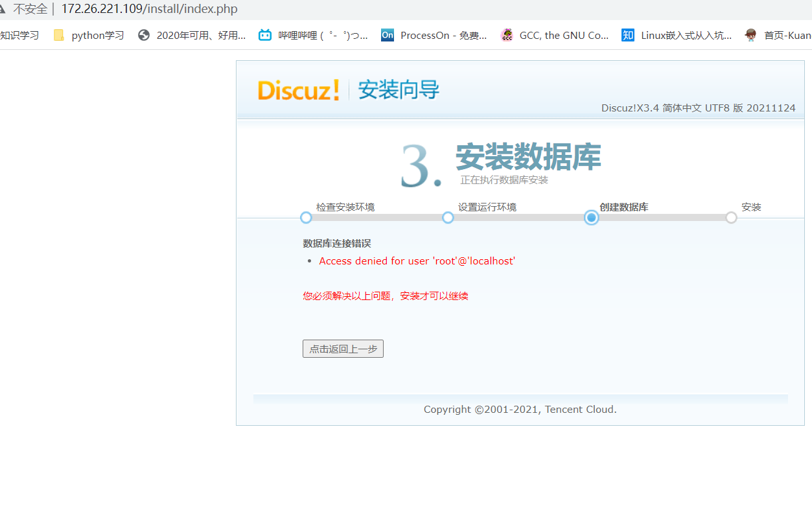Image resolution: width=812 pixels, height=512 pixels.
Task: Open the 2020年可用、好用 bookmark
Action: pos(192,35)
